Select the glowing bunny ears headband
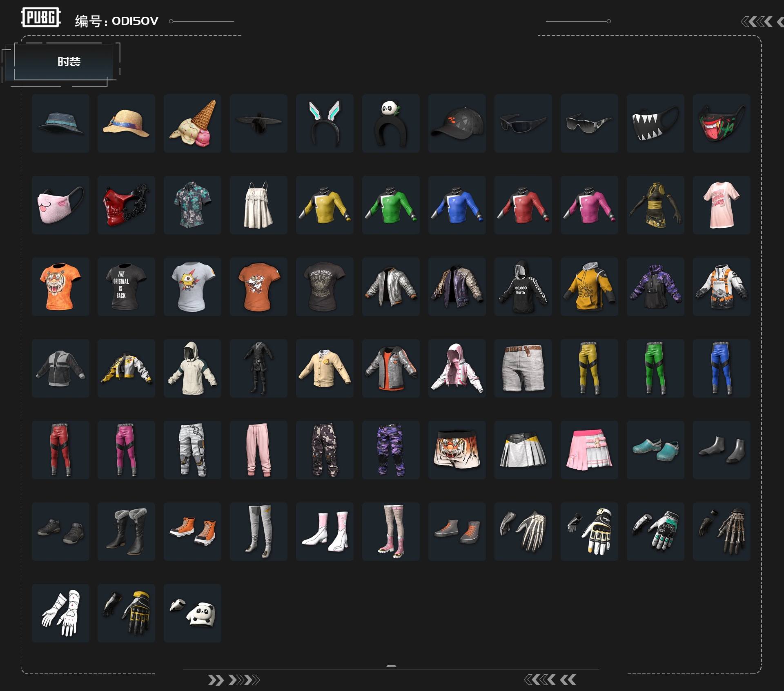This screenshot has width=784, height=691. (325, 123)
